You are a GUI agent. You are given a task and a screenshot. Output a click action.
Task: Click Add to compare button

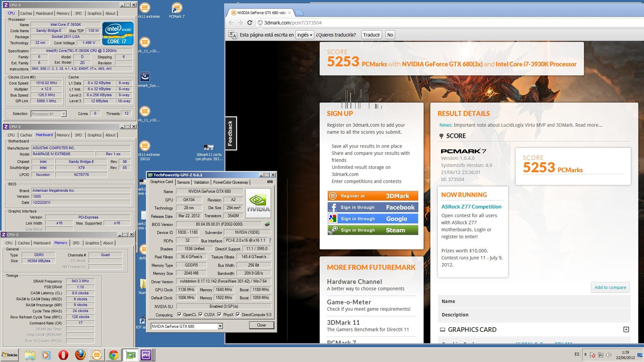(x=610, y=287)
